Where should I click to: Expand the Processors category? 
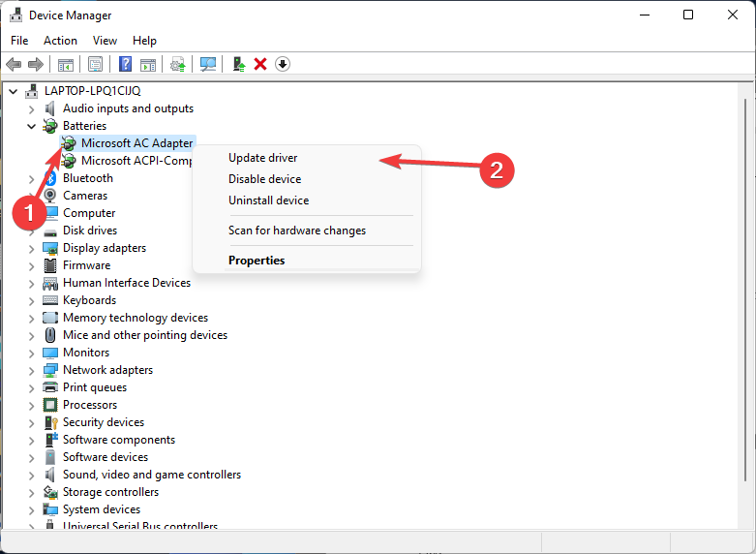32,406
